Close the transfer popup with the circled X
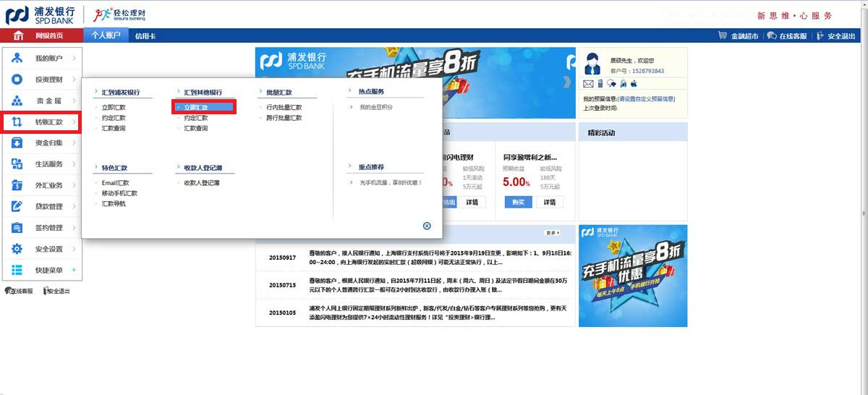This screenshot has height=395, width=868. tap(427, 226)
